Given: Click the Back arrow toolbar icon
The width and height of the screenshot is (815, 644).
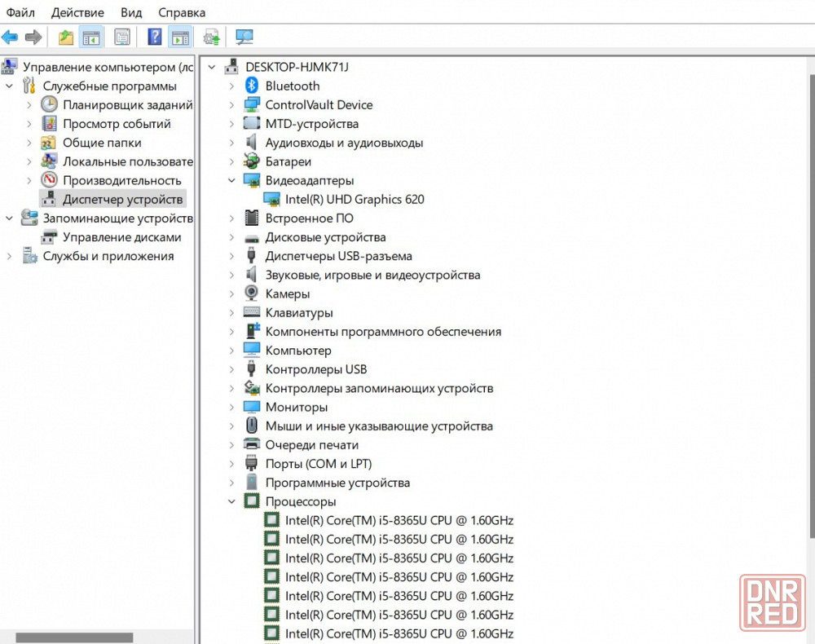Looking at the screenshot, I should coord(9,37).
